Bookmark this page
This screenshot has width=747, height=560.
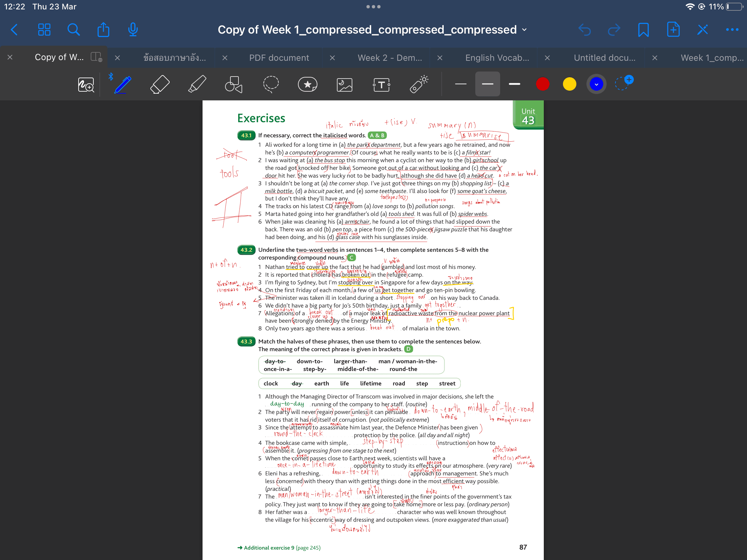[643, 30]
